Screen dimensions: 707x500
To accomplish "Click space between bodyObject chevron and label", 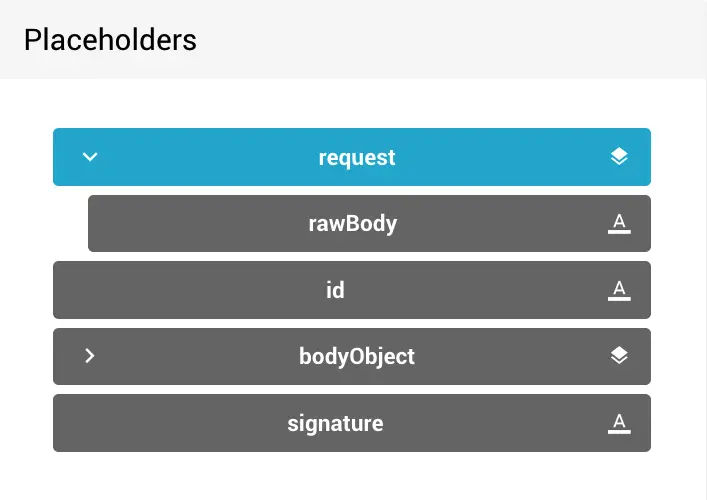I will (190, 356).
